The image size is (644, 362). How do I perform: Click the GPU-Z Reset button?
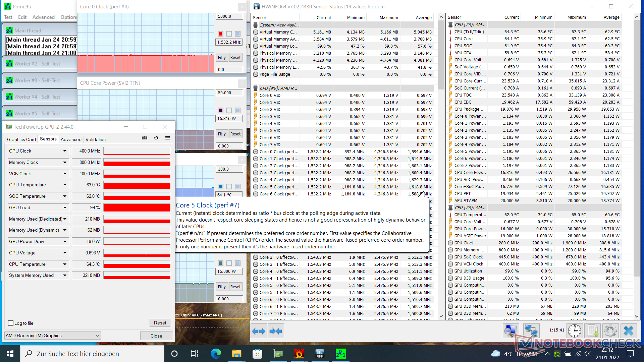[x=160, y=323]
